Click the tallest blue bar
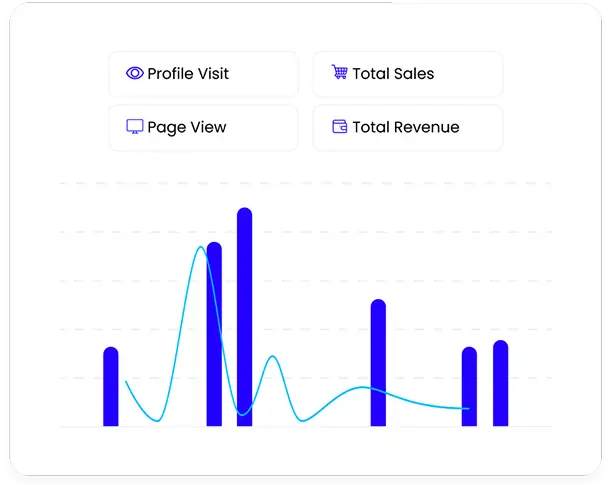The height and width of the screenshot is (485, 608). pyautogui.click(x=245, y=317)
